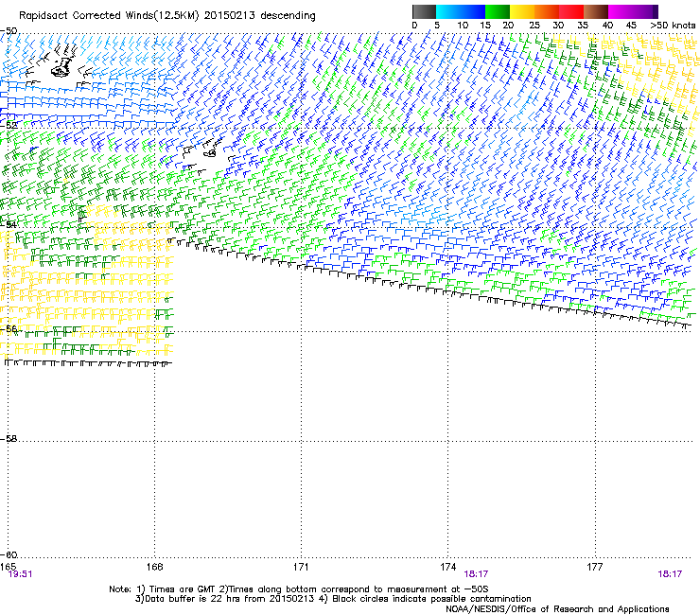
Task: Click the brown 35–40 knots color segment
Action: click(x=596, y=11)
